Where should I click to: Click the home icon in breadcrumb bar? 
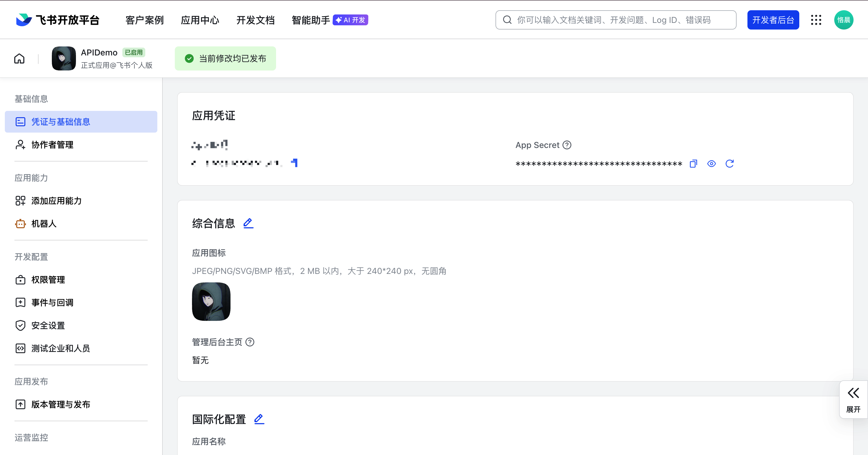pos(19,58)
